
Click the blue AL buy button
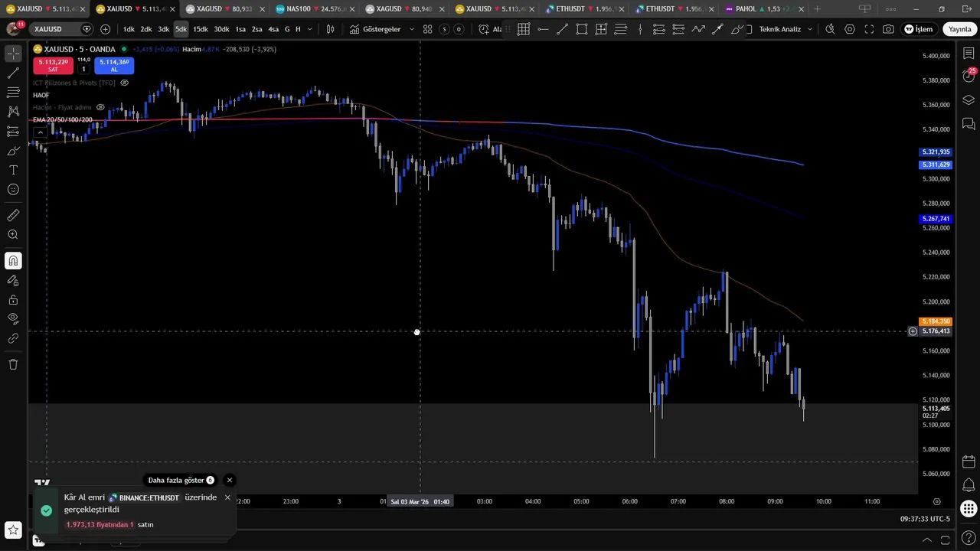click(x=114, y=66)
